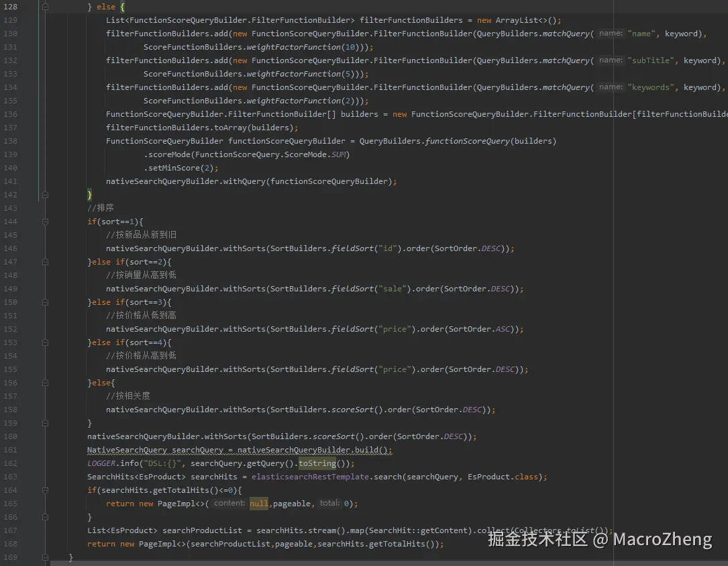Click scoreSort() on line 158
Image resolution: width=728 pixels, height=566 pixels.
[356, 410]
